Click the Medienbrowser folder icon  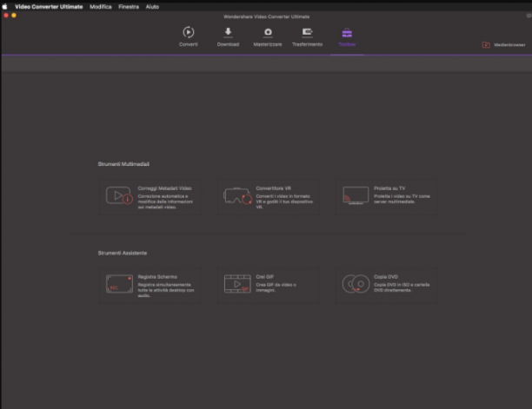click(x=486, y=45)
